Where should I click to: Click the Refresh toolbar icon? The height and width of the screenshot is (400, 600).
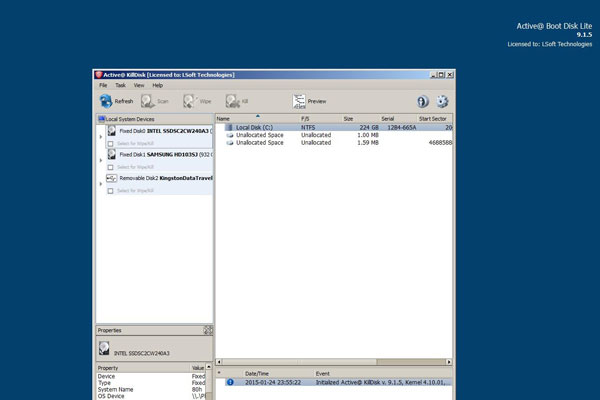(x=106, y=101)
